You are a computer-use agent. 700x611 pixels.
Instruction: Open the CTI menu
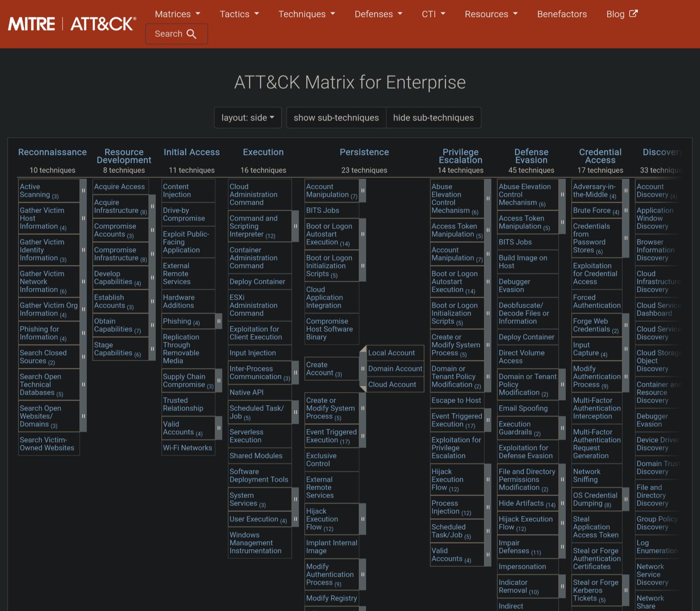433,14
